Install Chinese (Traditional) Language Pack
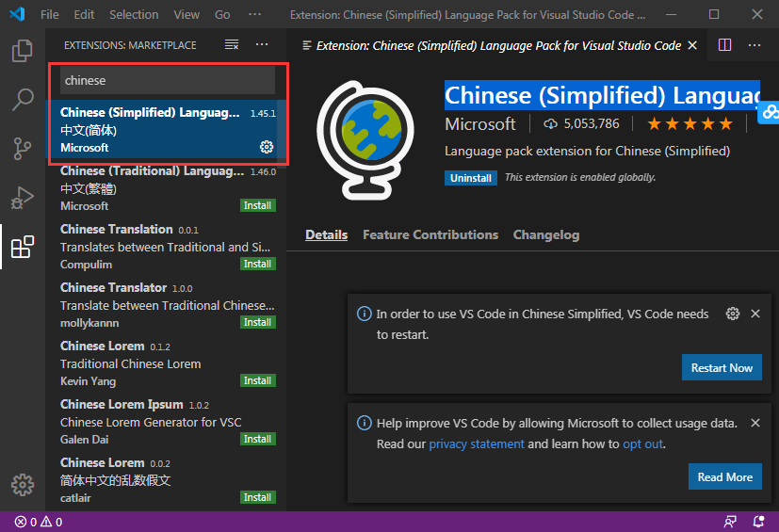 pyautogui.click(x=257, y=205)
